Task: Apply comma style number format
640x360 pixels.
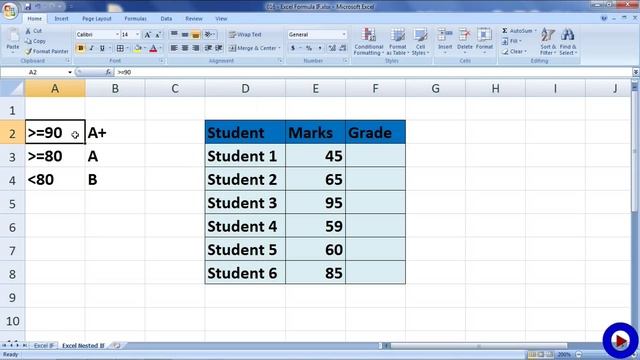Action: [x=320, y=48]
